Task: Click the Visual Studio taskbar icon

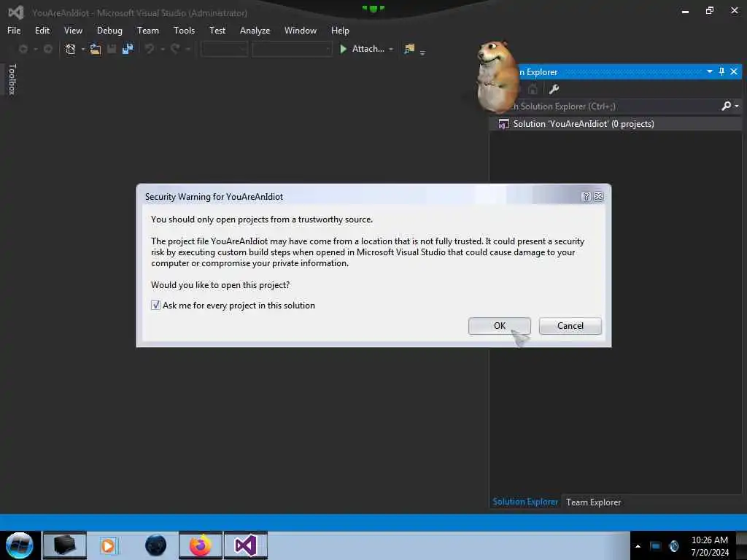Action: pyautogui.click(x=245, y=545)
